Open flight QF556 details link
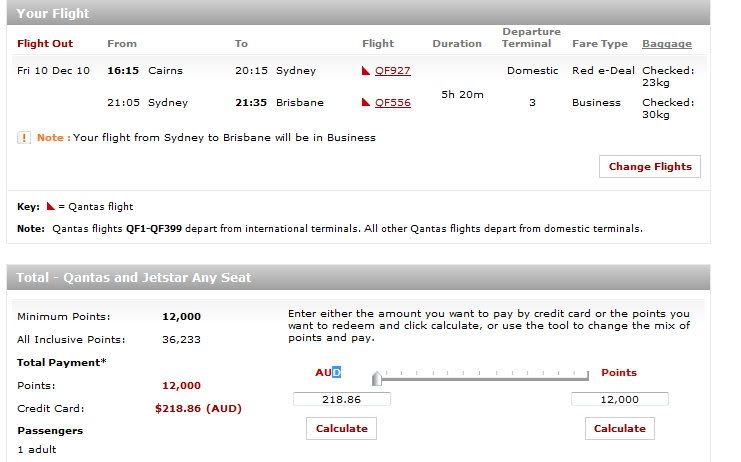The height and width of the screenshot is (462, 741). (x=393, y=103)
